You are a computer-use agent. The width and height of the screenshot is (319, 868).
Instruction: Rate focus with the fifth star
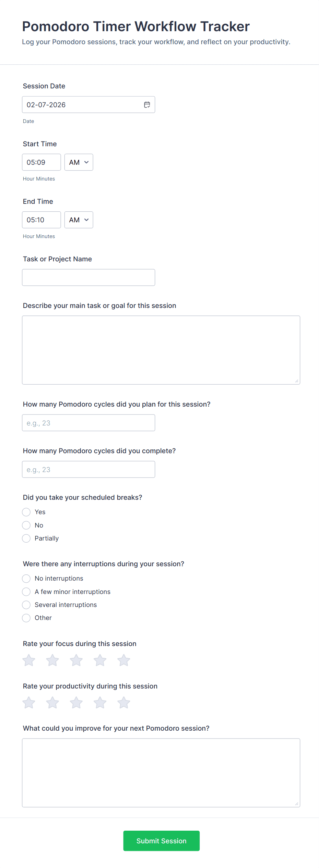tap(124, 660)
